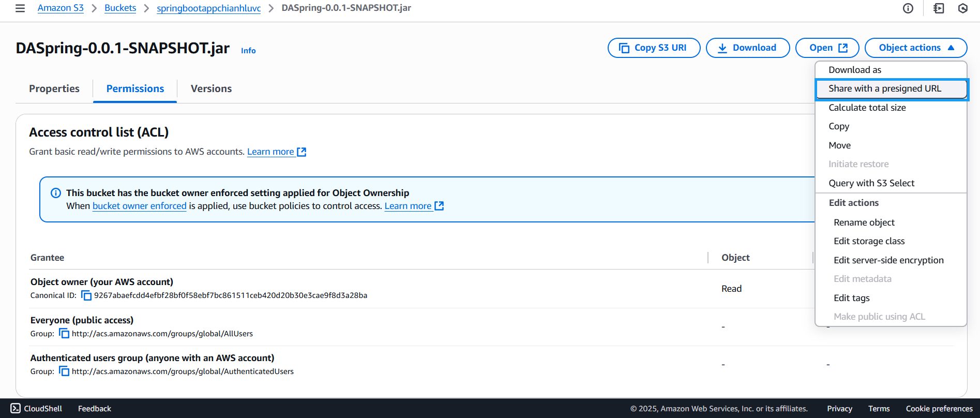Click the Open button
Image resolution: width=980 pixels, height=418 pixels.
(x=827, y=48)
